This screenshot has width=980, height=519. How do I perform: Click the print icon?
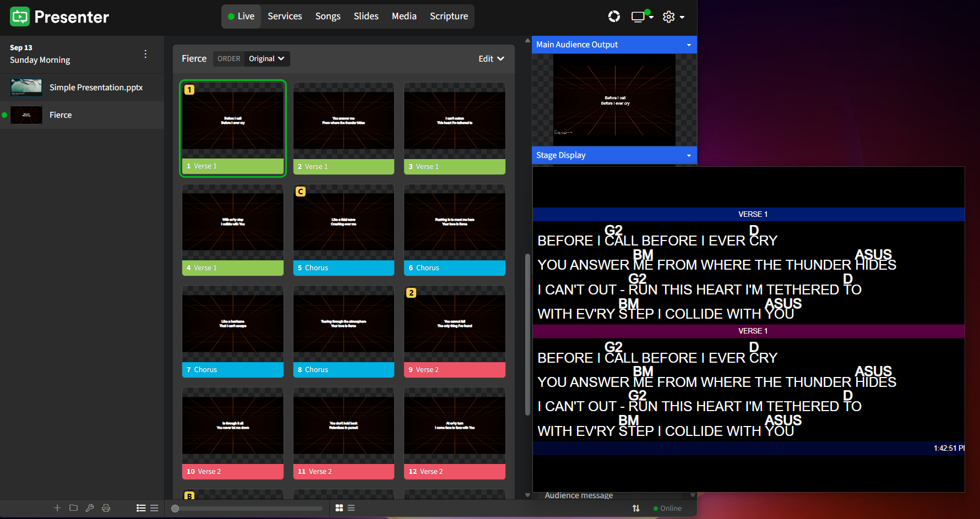pyautogui.click(x=106, y=508)
